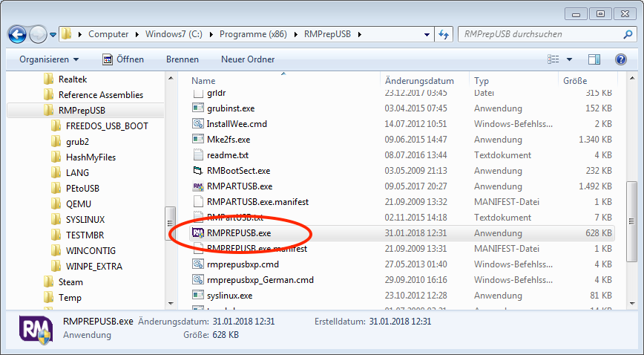Click the RMBootSect.exe file icon
This screenshot has width=644, height=355.
[x=197, y=171]
